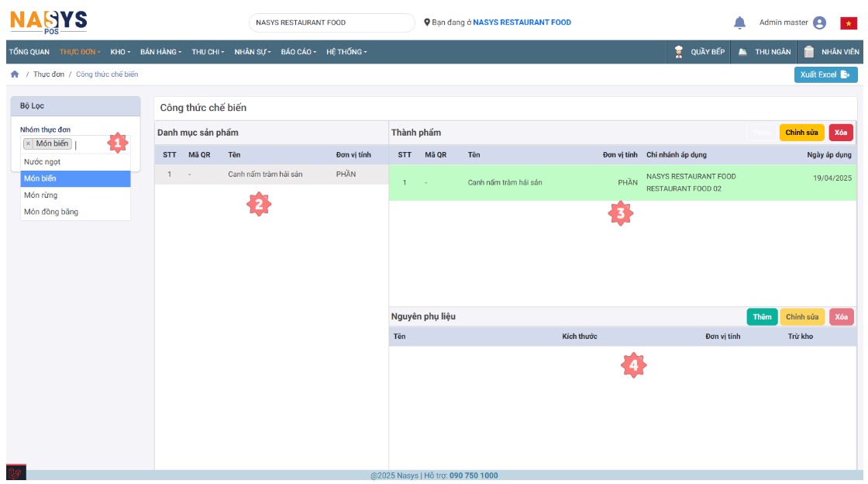
Task: Select Tổng quan in navigation bar
Action: [x=29, y=52]
